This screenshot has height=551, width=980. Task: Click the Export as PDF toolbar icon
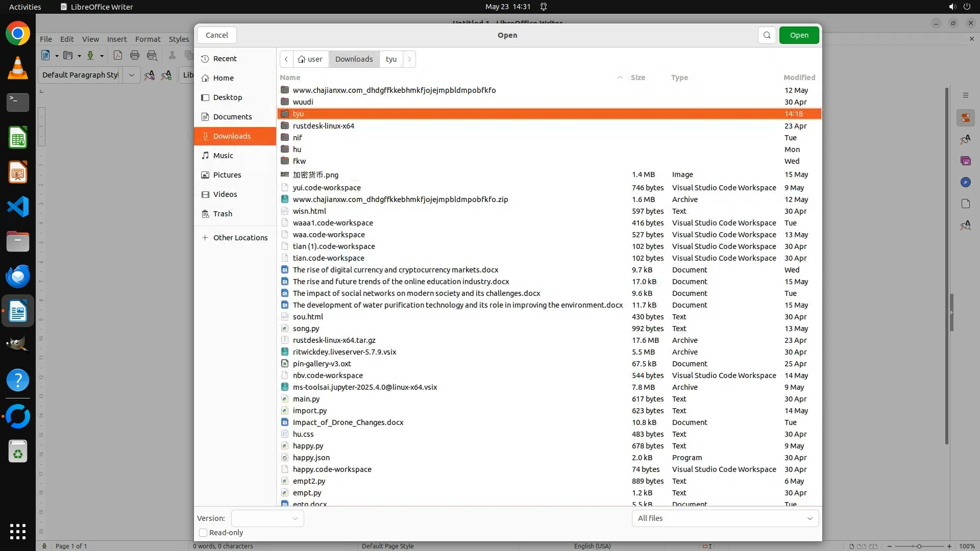(118, 56)
